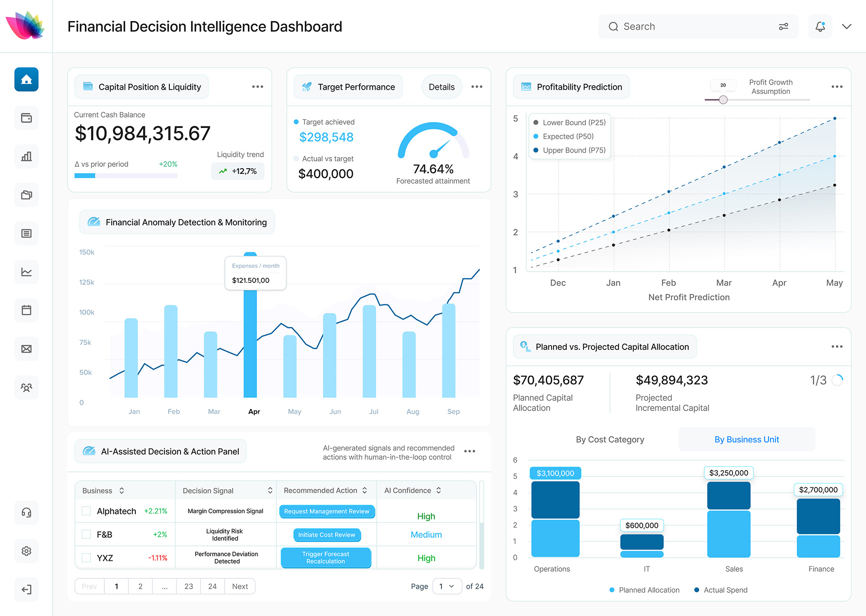Select the By Business Unit tab
The image size is (866, 616).
click(x=747, y=439)
